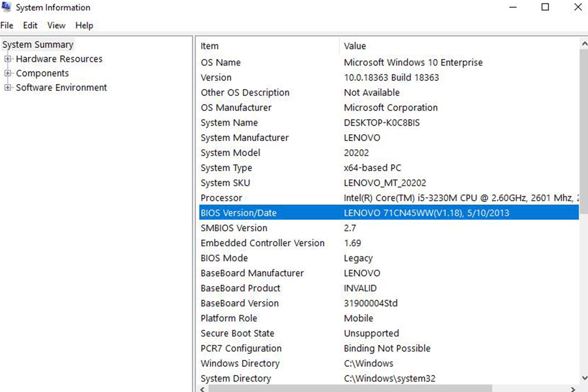Select the BIOS Mode row
588x392 pixels.
224,258
